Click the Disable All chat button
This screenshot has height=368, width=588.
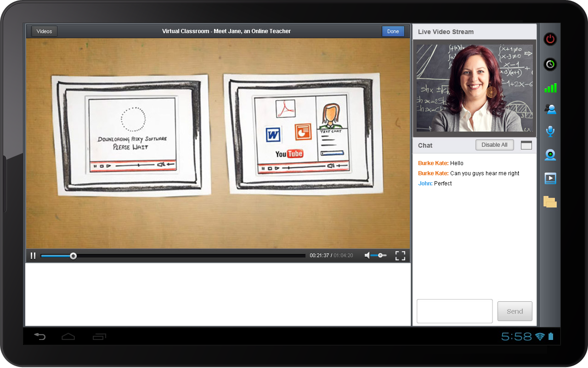pos(494,145)
